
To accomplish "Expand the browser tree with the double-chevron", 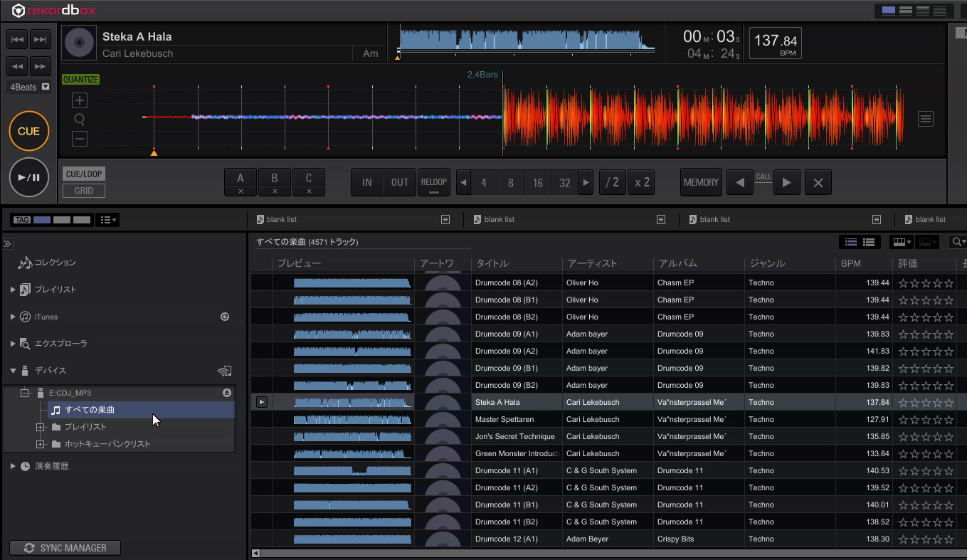I will point(8,243).
